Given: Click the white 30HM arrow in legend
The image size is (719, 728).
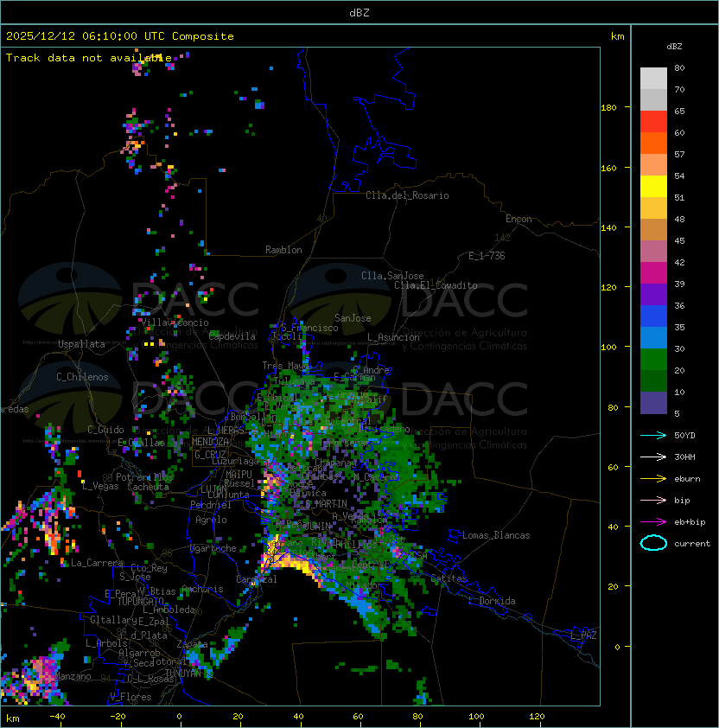Looking at the screenshot, I should pos(653,457).
